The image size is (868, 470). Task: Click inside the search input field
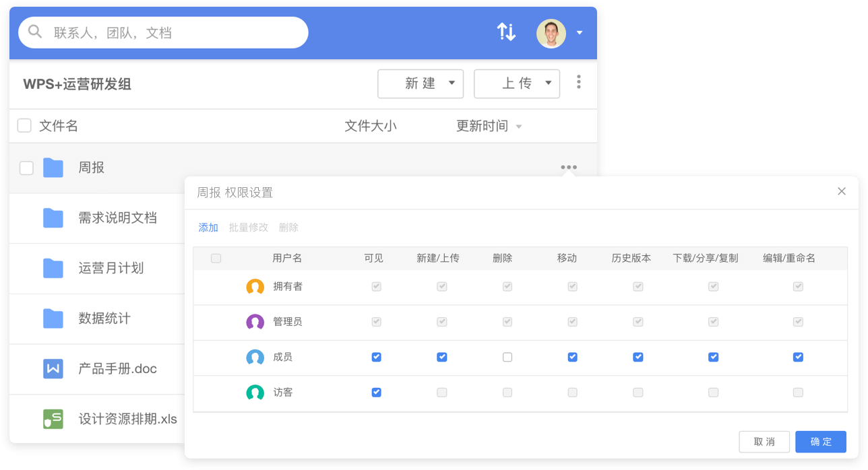[168, 32]
